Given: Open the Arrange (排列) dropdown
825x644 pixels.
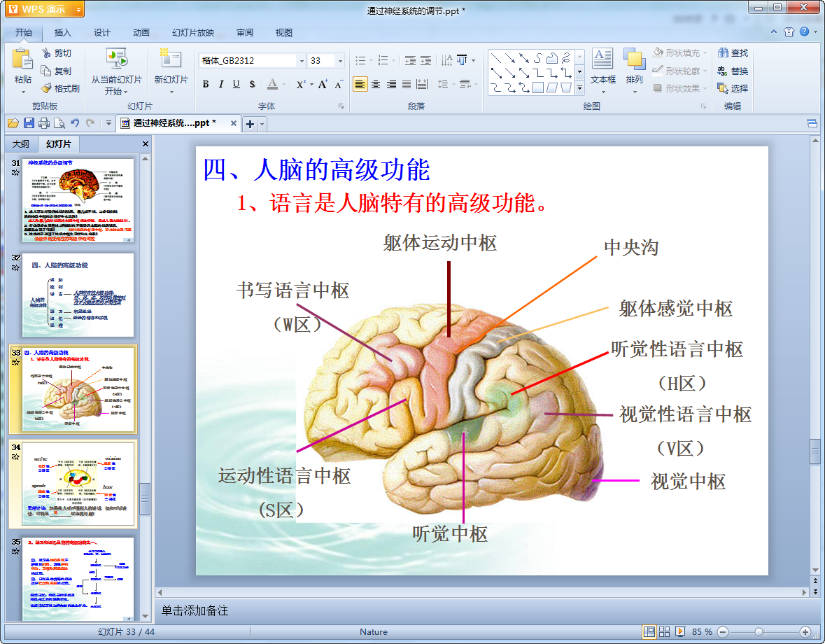Looking at the screenshot, I should [x=635, y=72].
